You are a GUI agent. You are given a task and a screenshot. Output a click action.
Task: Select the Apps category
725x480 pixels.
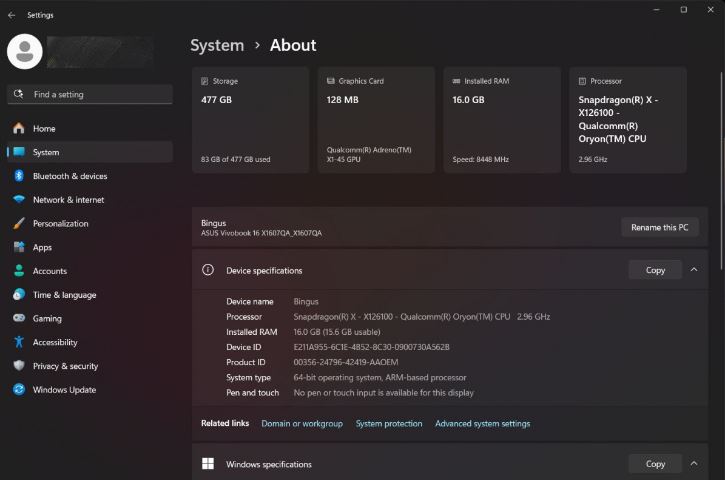coord(42,247)
